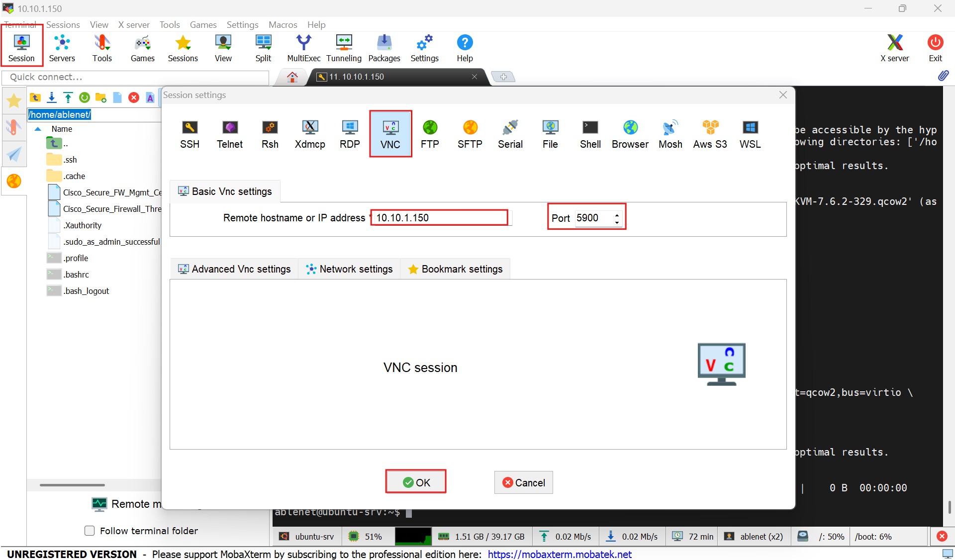Open the Advanced Vnc settings tab
The width and height of the screenshot is (955, 560).
click(234, 269)
